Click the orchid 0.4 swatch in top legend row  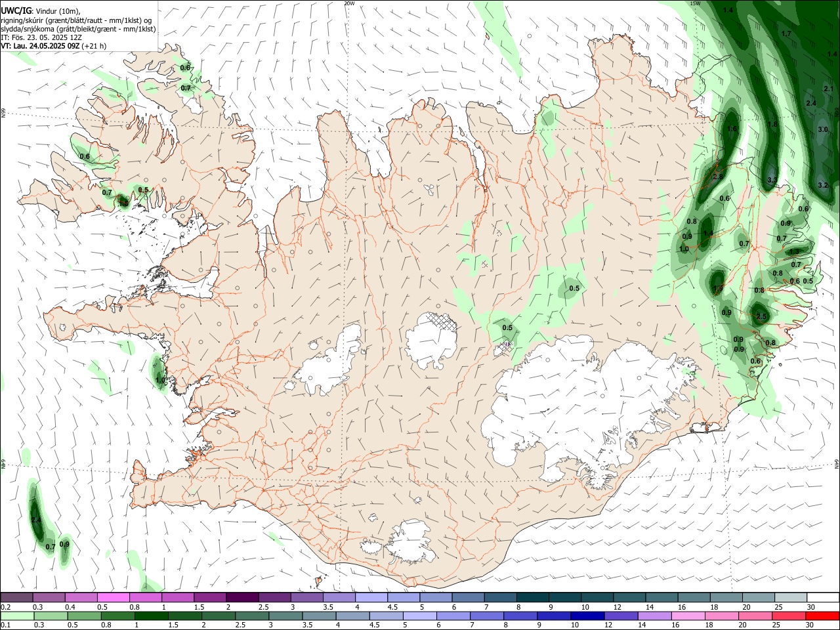click(x=81, y=598)
